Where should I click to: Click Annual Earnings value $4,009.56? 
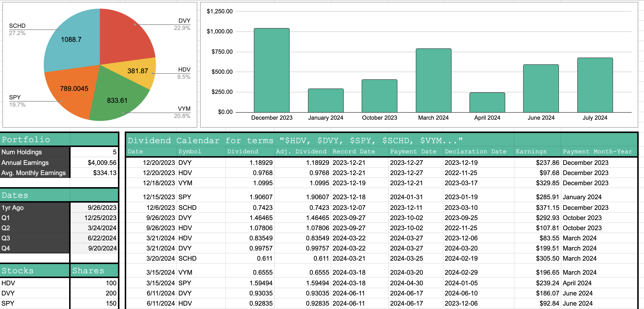point(94,162)
